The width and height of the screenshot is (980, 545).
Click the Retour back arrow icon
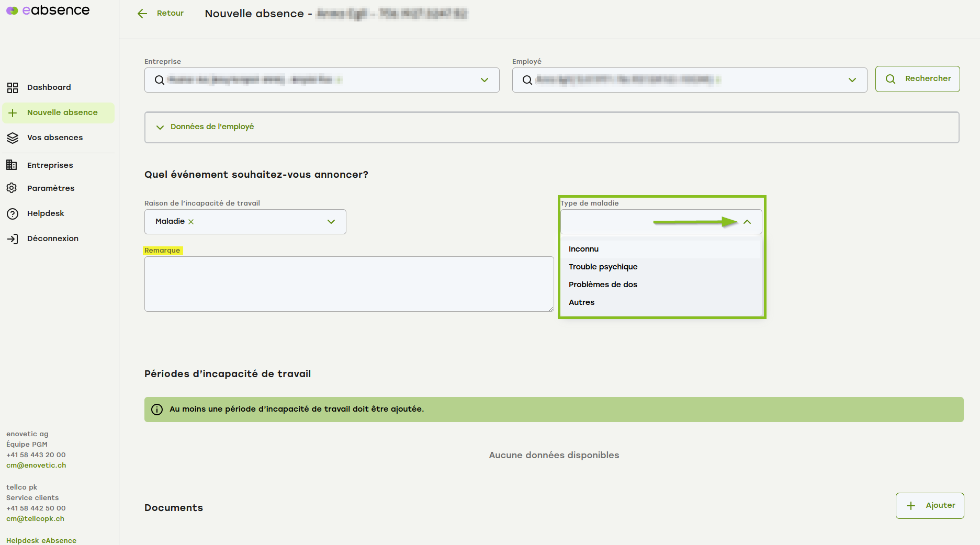click(142, 14)
